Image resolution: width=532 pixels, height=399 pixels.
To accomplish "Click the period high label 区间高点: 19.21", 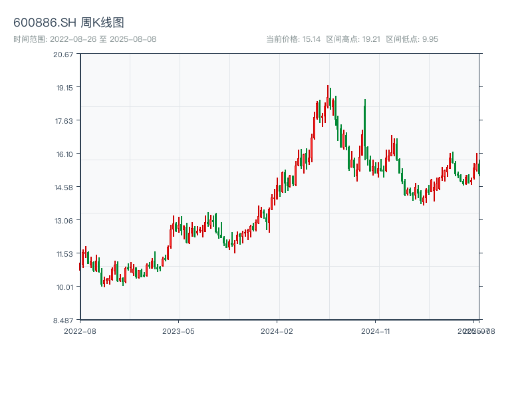I will 353,39.
